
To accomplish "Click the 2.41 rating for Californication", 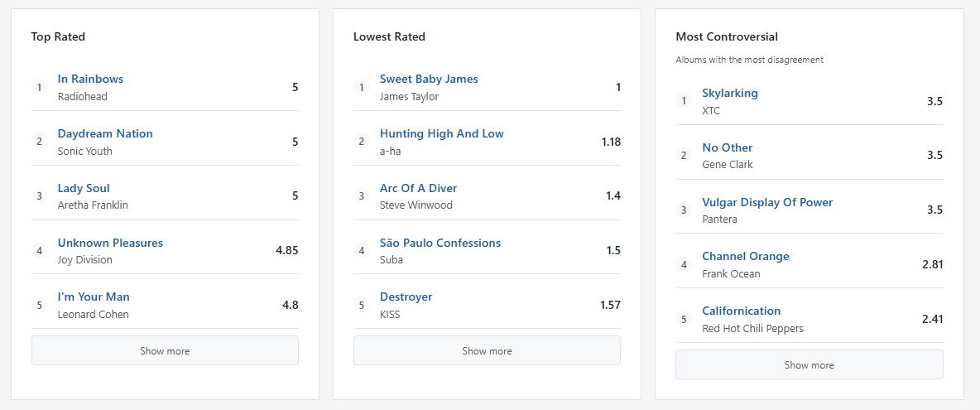I will (x=933, y=319).
